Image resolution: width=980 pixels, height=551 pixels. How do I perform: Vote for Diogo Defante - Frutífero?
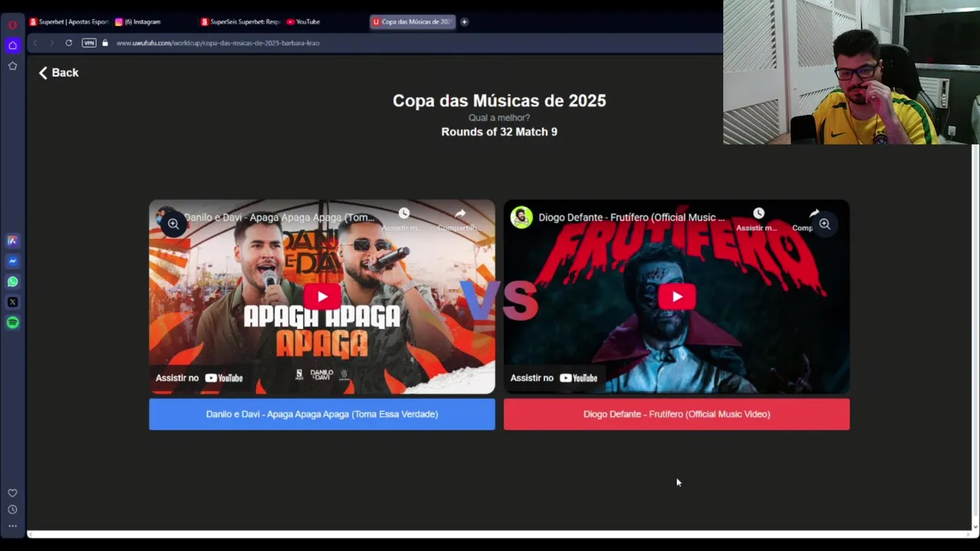(677, 414)
